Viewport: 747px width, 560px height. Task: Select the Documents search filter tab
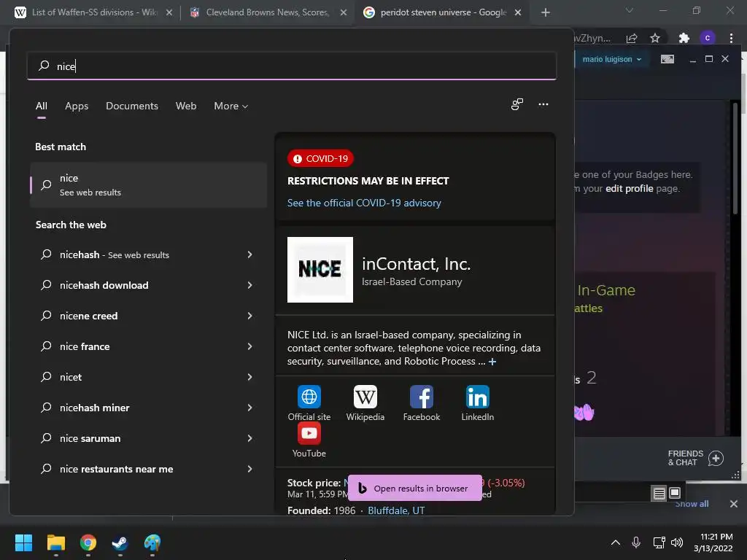(132, 106)
